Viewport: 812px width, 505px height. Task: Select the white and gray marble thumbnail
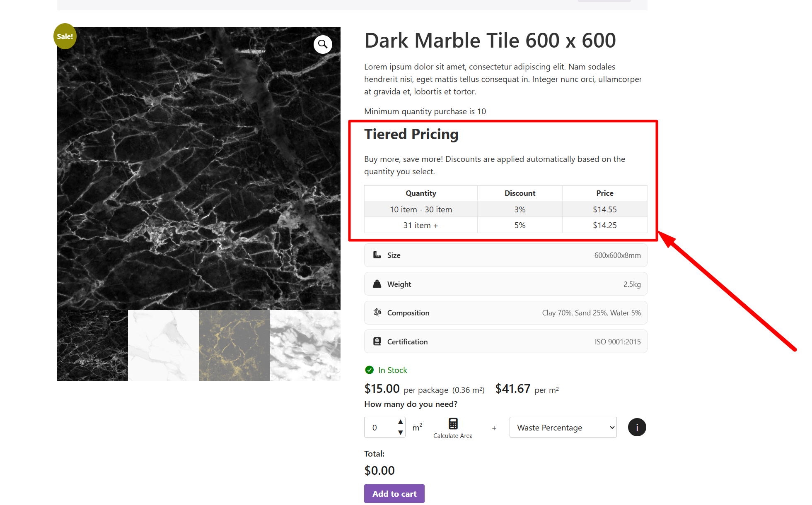click(x=305, y=346)
